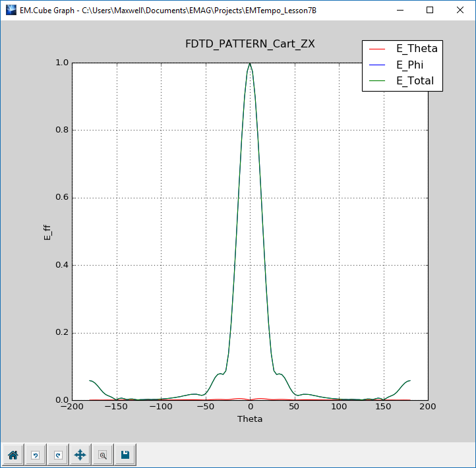Screen dimensions: 476x468
Task: Click the red E_Theta legend line
Action: point(376,49)
